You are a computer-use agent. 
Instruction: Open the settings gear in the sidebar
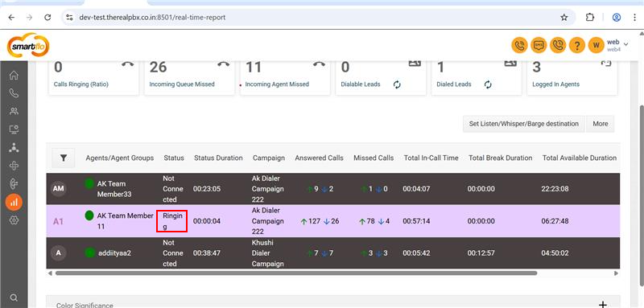14,220
